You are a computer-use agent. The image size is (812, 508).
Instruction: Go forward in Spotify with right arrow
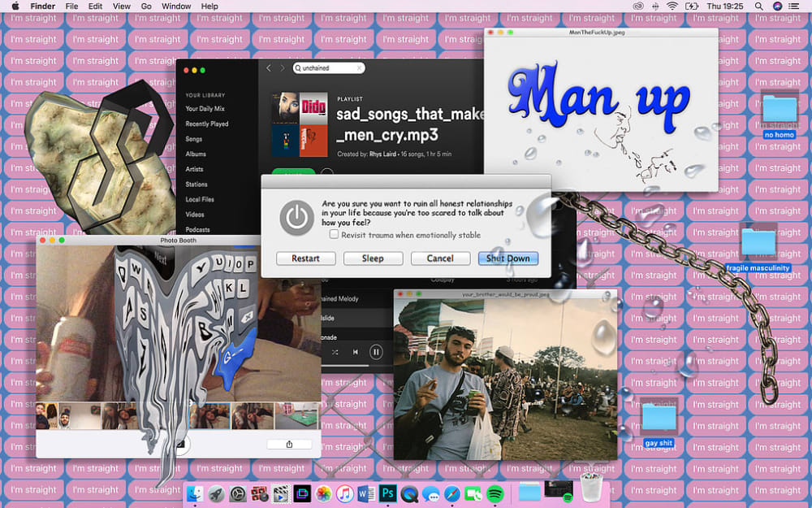coord(283,68)
